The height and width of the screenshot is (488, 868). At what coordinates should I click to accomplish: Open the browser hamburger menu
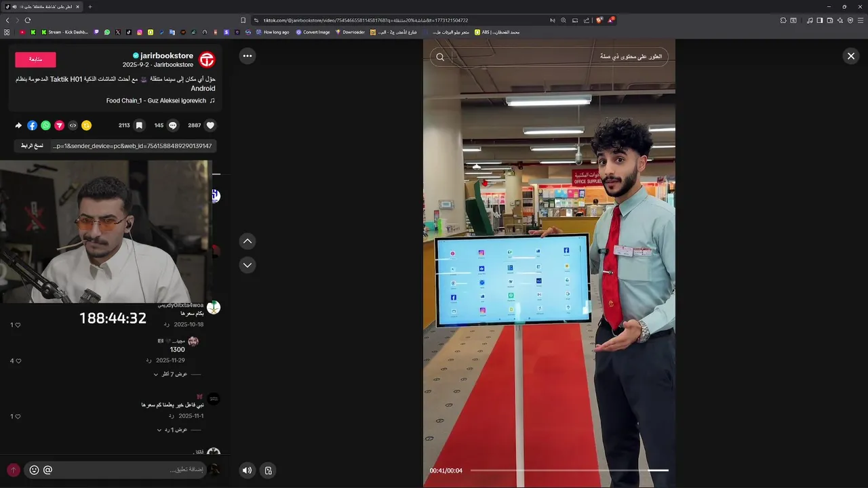pos(861,20)
